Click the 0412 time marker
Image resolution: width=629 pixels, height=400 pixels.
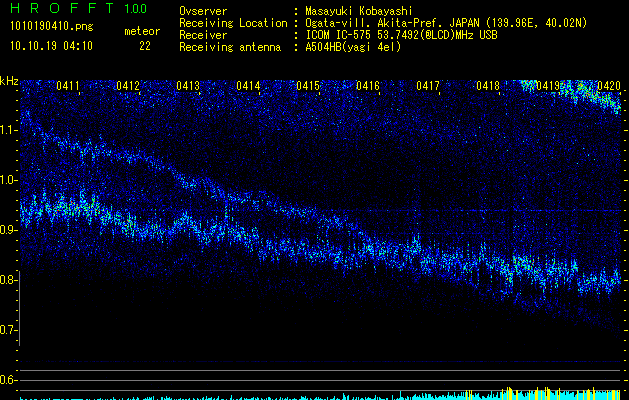[x=128, y=86]
